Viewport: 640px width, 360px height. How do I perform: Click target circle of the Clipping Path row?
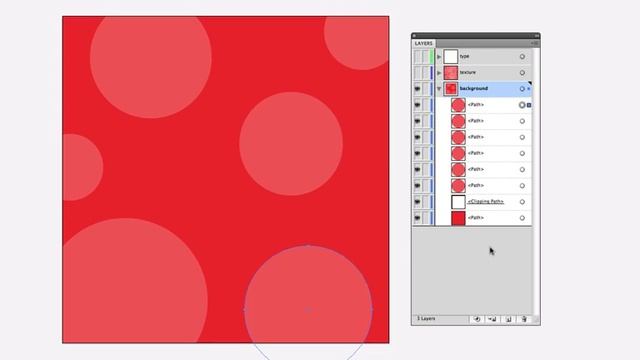[522, 202]
